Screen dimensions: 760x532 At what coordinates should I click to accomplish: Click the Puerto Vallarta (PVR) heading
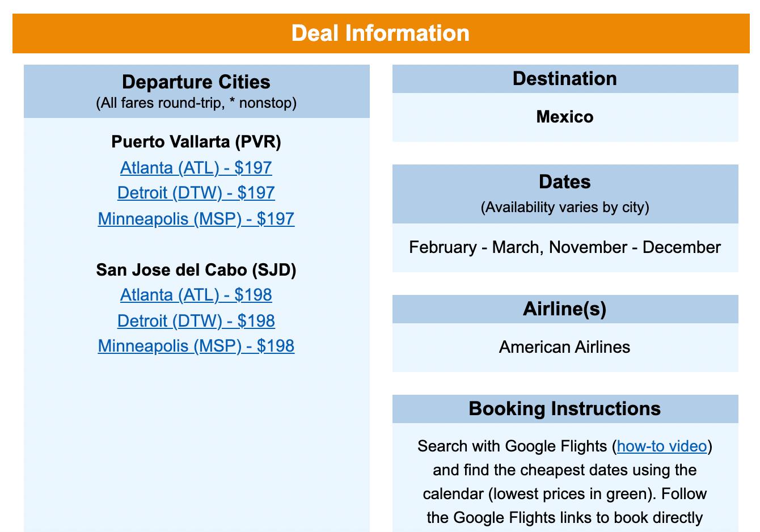(196, 142)
